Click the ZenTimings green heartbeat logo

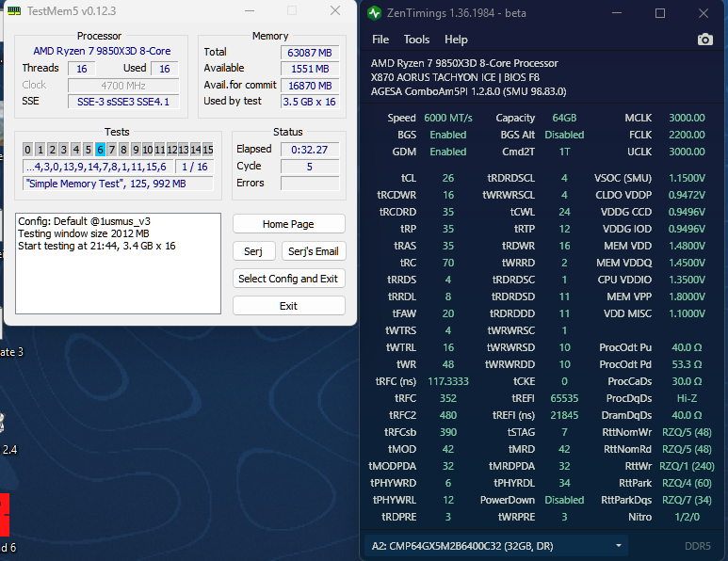(376, 13)
